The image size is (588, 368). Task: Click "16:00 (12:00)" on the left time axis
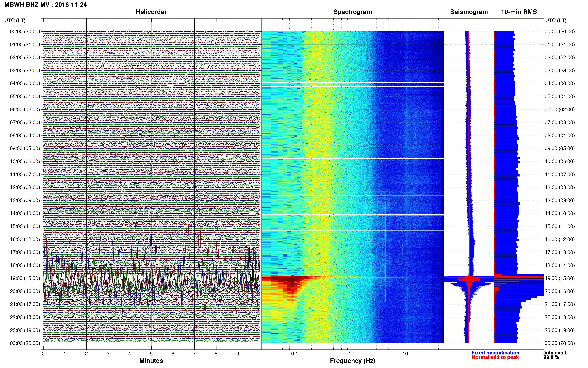click(25, 239)
